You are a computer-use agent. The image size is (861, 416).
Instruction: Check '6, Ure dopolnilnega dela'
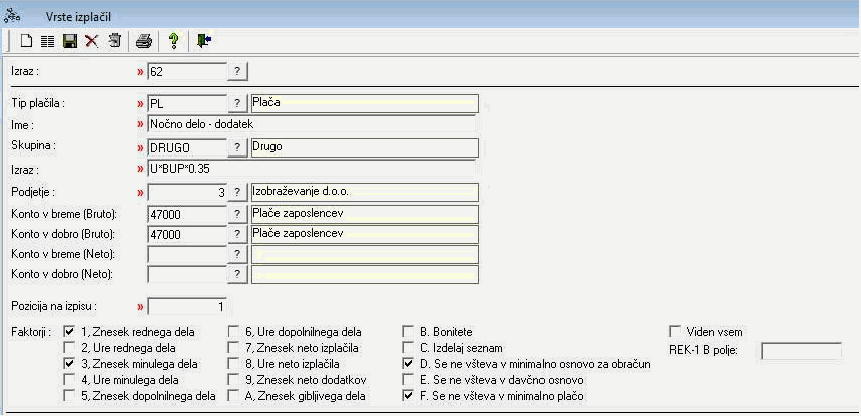[233, 331]
